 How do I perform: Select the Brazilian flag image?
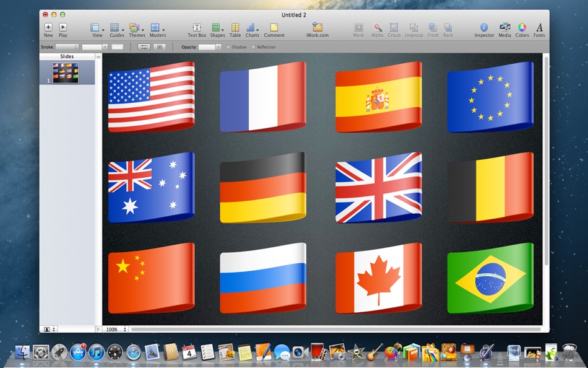click(490, 278)
